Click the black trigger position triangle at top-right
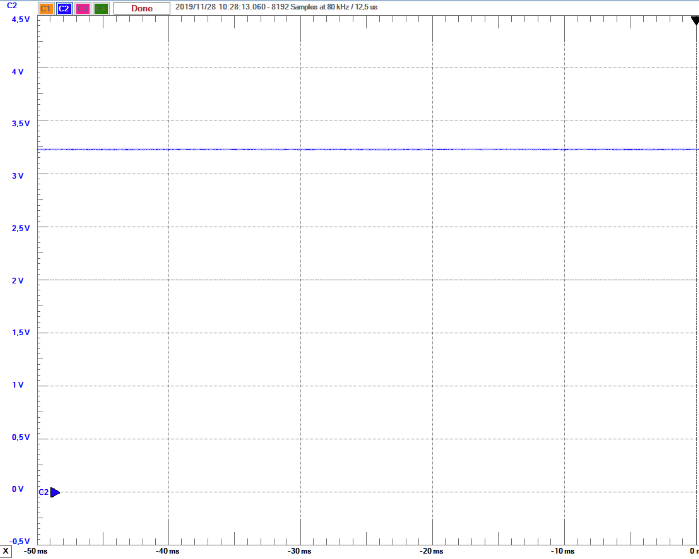 (x=692, y=8)
